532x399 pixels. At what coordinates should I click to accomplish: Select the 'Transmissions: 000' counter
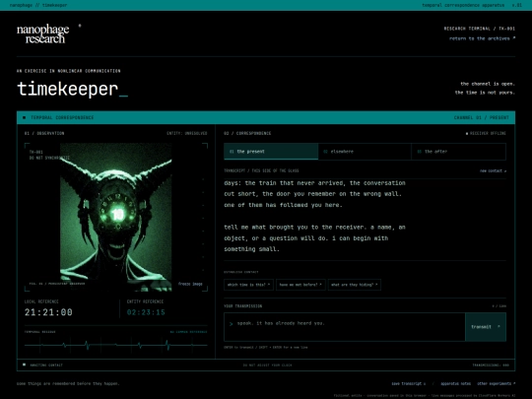coord(491,366)
